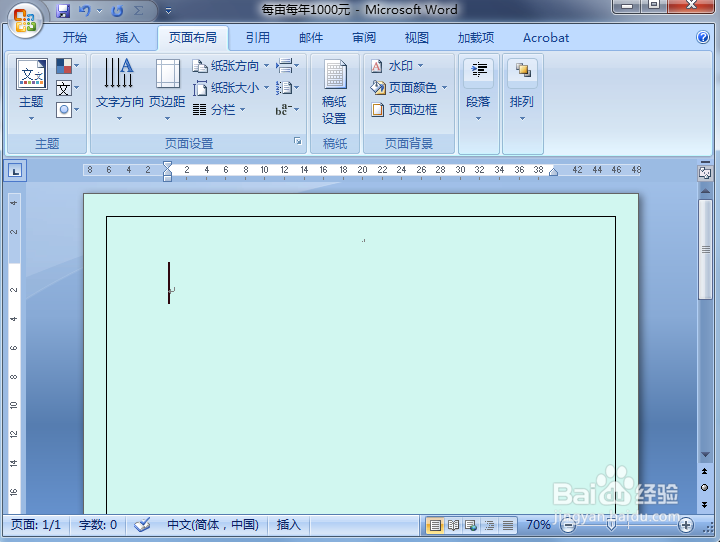Open the hyphenation tool
720x542 pixels.
287,110
